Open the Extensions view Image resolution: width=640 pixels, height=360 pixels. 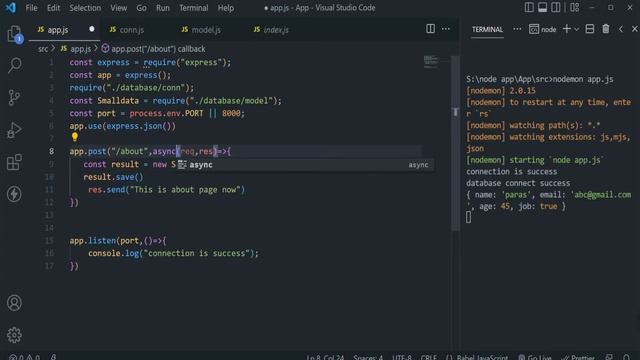click(x=14, y=162)
